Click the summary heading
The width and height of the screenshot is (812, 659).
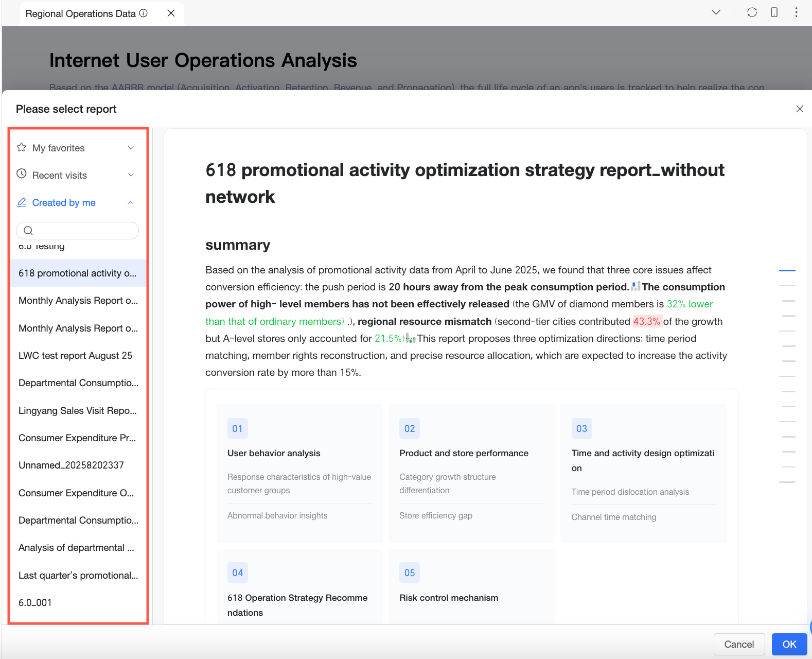[238, 245]
